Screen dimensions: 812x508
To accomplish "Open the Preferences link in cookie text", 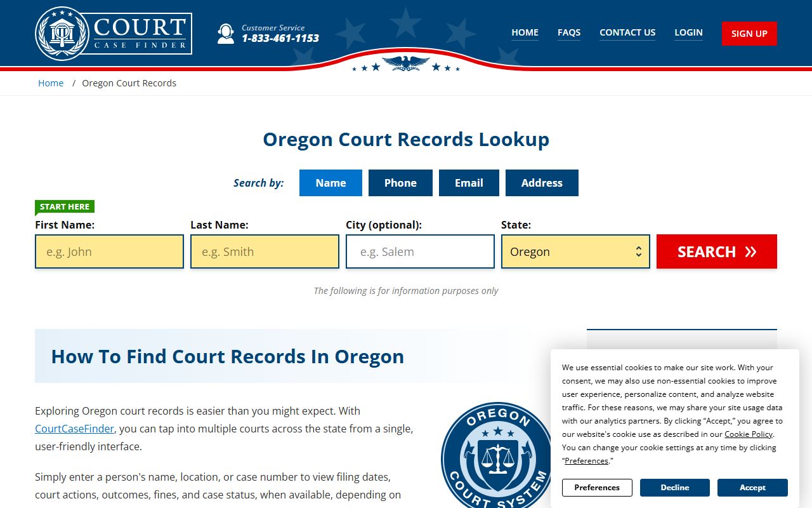I will tap(586, 461).
